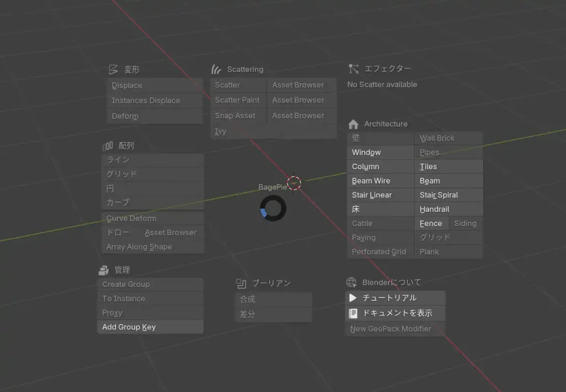
Task: Click the エフェクター section icon
Action: (x=354, y=69)
